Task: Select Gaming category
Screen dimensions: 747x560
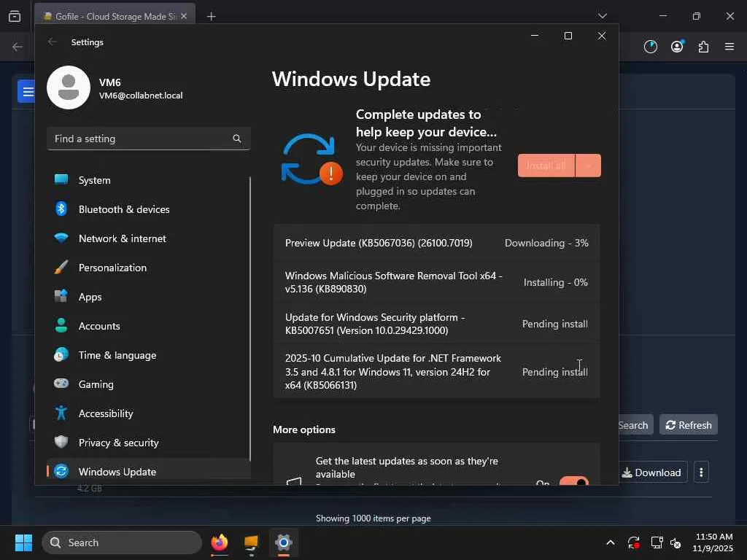Action: [149, 384]
